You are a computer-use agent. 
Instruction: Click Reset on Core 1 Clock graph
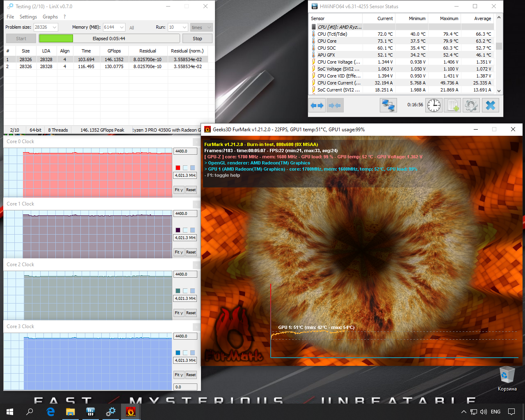[x=191, y=252]
